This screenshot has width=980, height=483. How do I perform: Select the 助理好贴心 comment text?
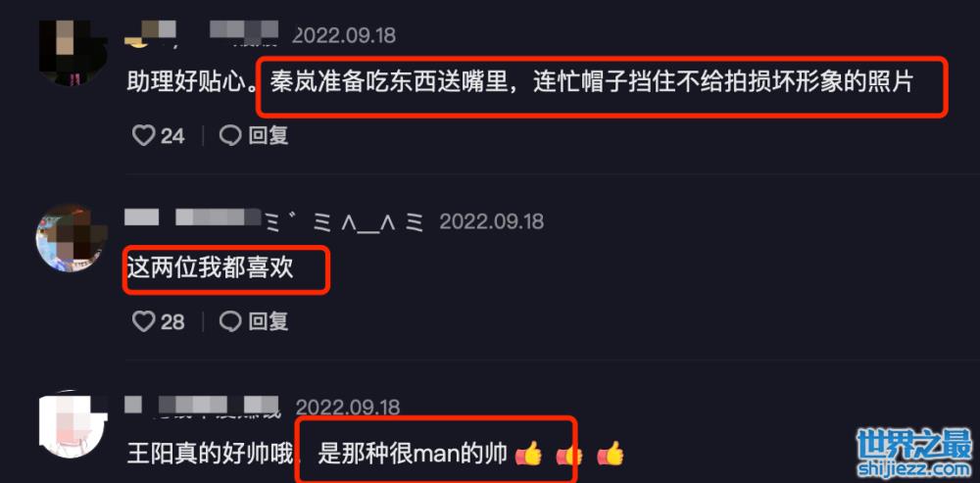(x=520, y=83)
